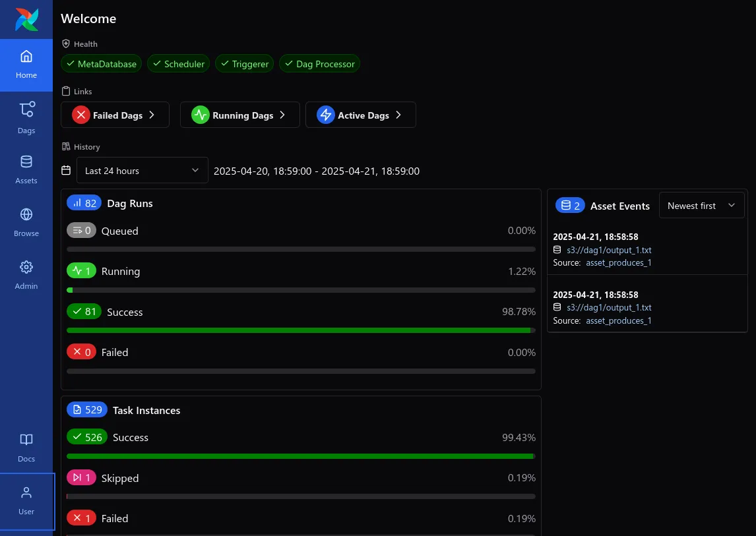
Task: Click the 98.78% Success percentage
Action: tap(519, 312)
